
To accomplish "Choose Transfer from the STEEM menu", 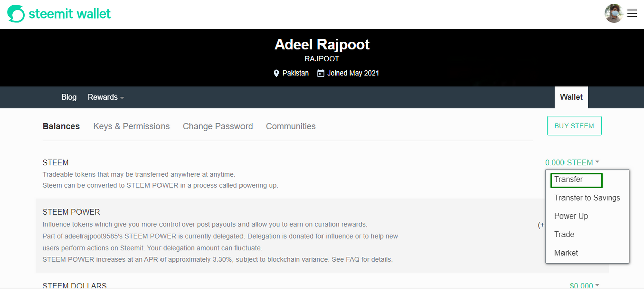I will point(569,180).
